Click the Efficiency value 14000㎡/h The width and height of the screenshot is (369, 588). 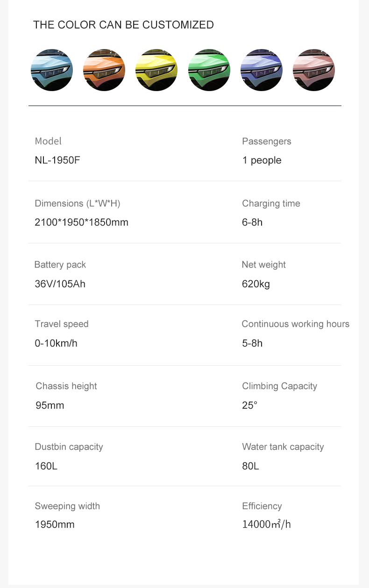(x=266, y=524)
